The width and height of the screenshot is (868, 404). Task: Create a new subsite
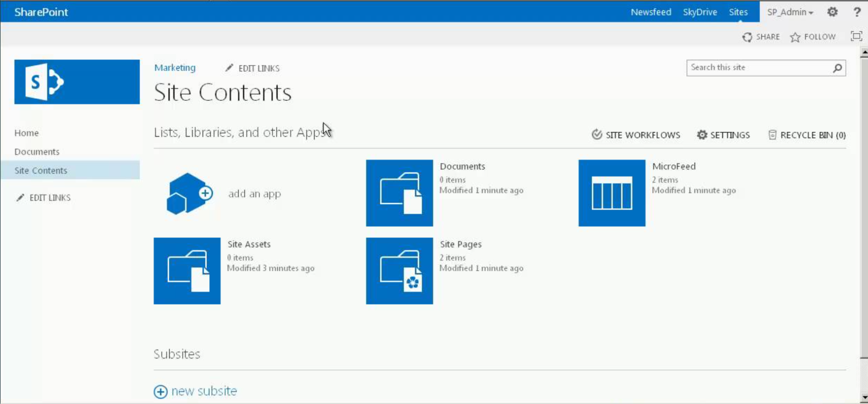pyautogui.click(x=195, y=391)
